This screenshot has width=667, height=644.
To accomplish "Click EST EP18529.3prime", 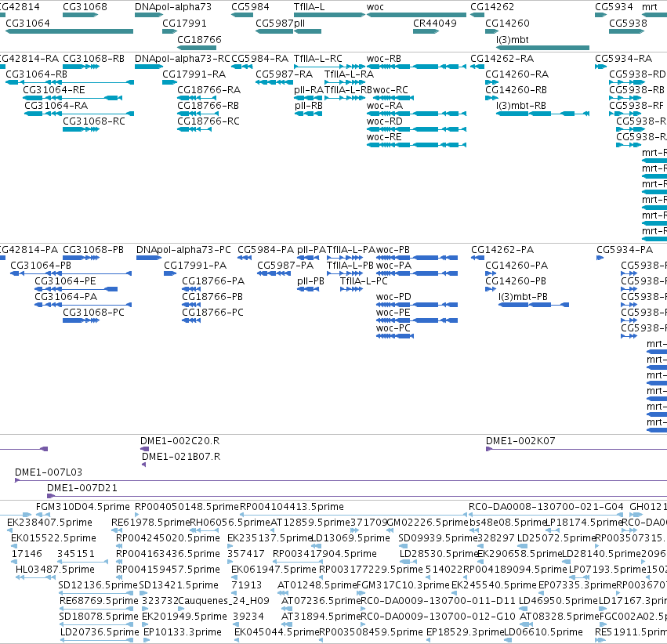I will (430, 640).
